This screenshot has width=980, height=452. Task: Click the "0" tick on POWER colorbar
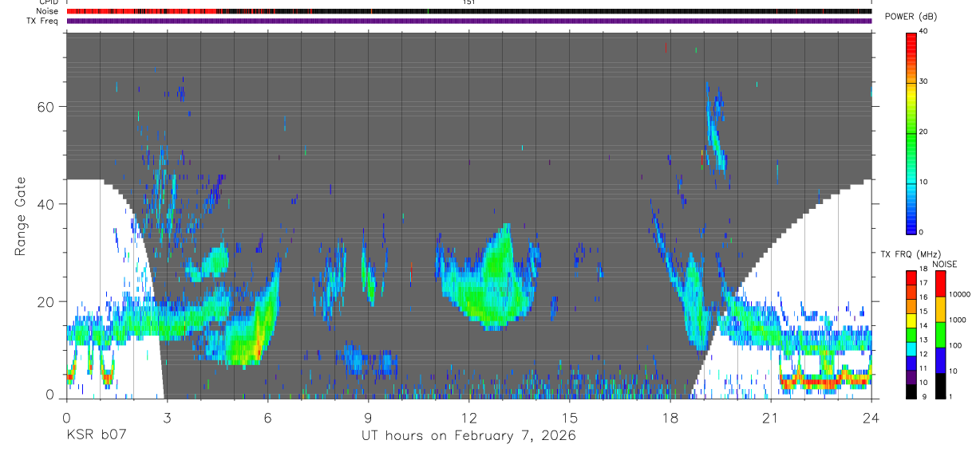[921, 232]
